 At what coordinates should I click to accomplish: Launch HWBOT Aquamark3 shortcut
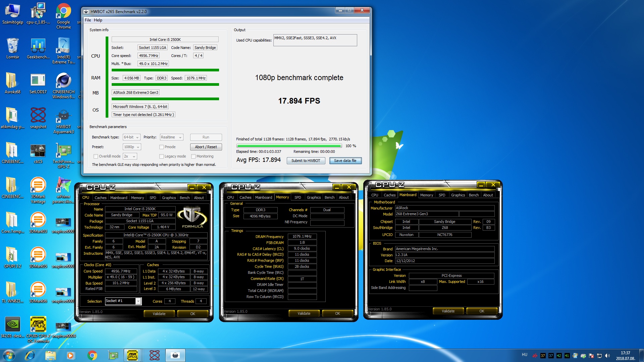63,121
